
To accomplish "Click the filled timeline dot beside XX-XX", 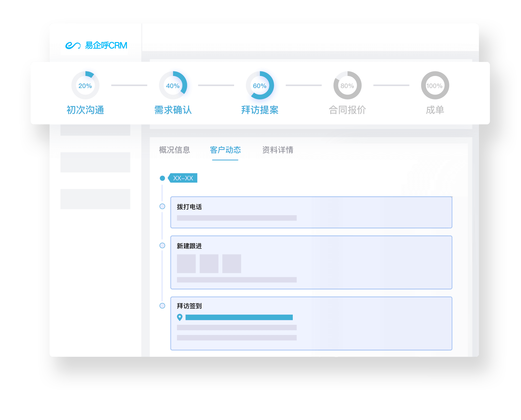I will (x=162, y=178).
